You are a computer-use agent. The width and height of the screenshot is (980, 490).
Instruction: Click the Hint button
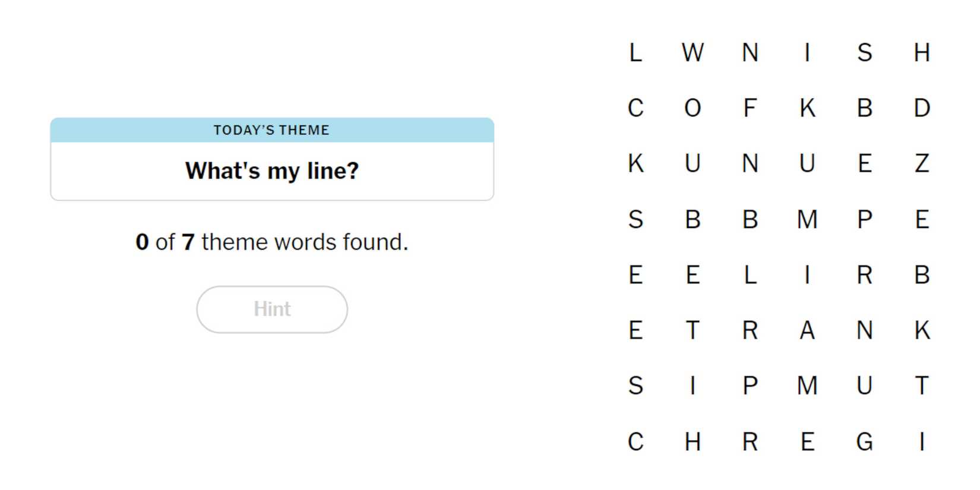coord(272,309)
